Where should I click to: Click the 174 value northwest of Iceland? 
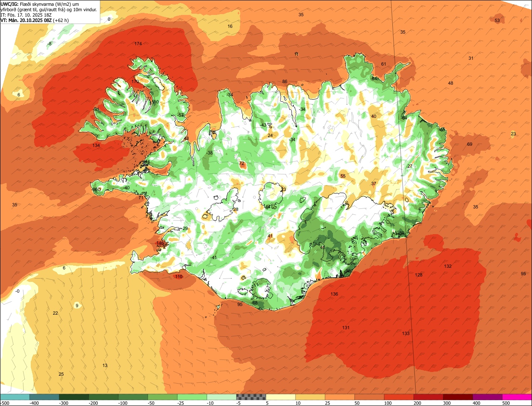138,44
